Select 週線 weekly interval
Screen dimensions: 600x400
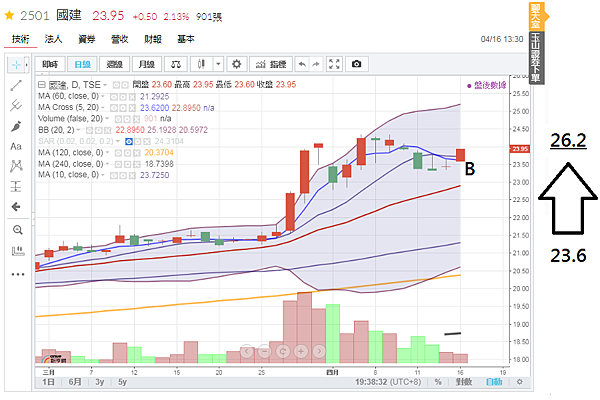click(x=114, y=64)
